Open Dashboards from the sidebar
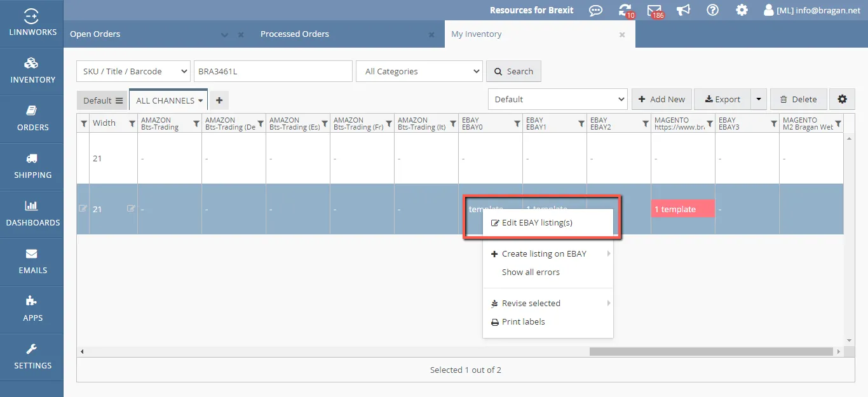Image resolution: width=868 pixels, height=397 pixels. pos(32,214)
